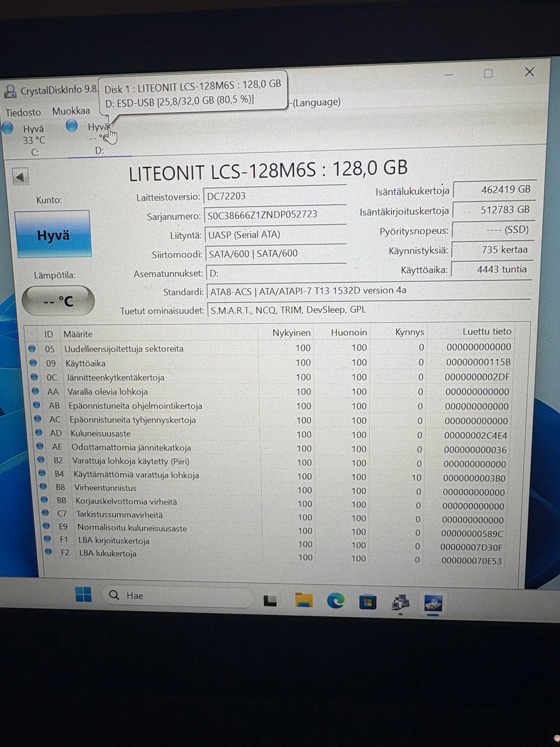Click the blue status circle above D:

click(72, 125)
